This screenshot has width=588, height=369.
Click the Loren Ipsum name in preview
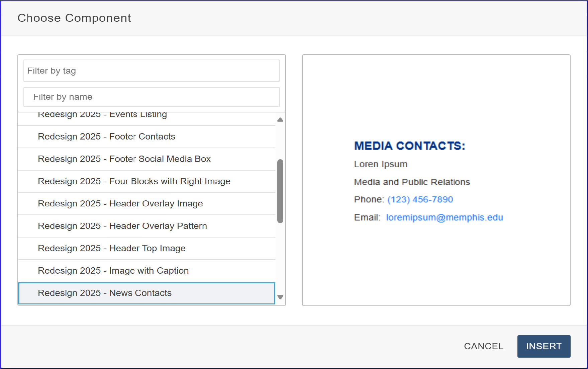381,164
